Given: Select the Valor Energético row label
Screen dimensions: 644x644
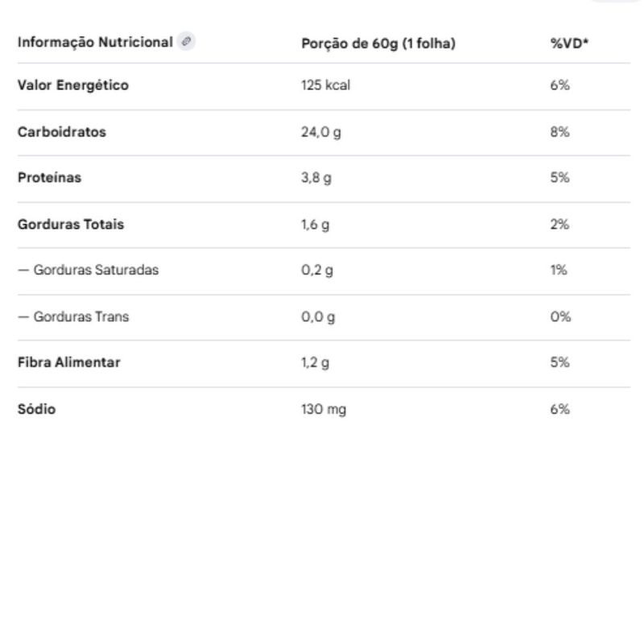Looking at the screenshot, I should coord(73,85).
